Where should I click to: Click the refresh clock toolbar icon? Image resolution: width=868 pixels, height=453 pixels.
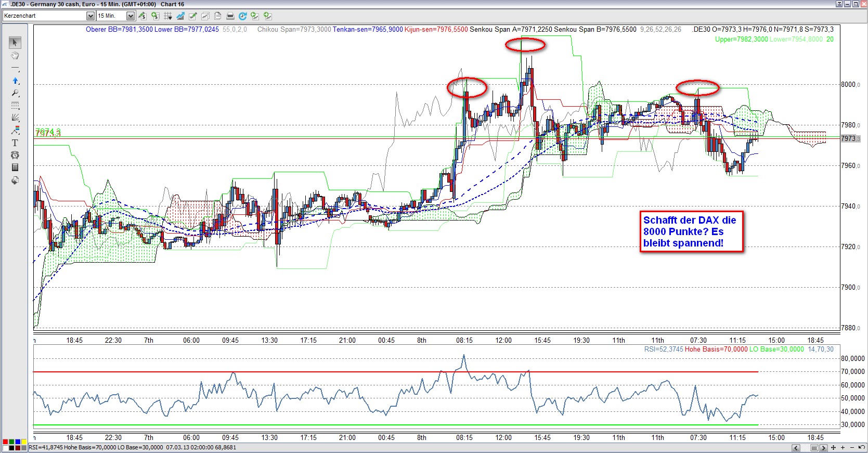[x=242, y=16]
